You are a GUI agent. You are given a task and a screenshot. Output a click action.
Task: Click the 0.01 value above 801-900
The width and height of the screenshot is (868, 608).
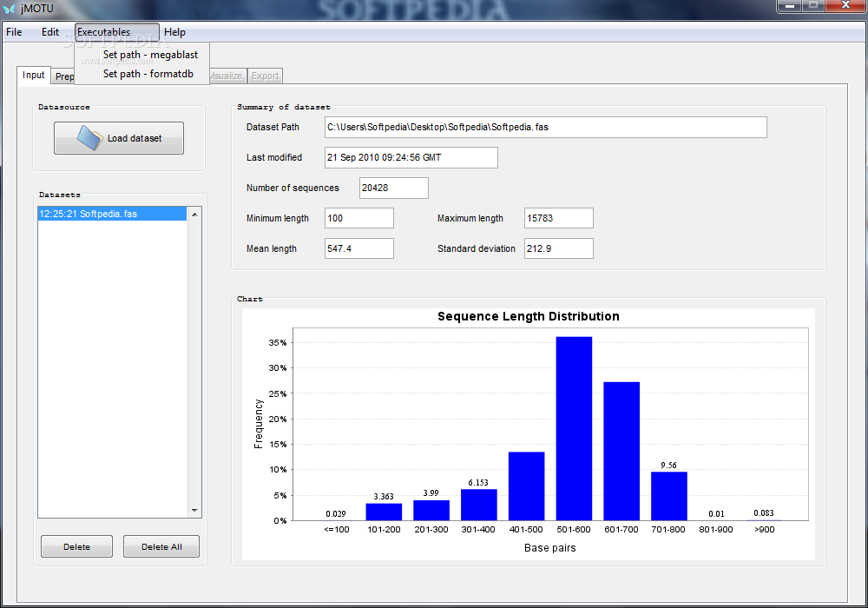(716, 514)
